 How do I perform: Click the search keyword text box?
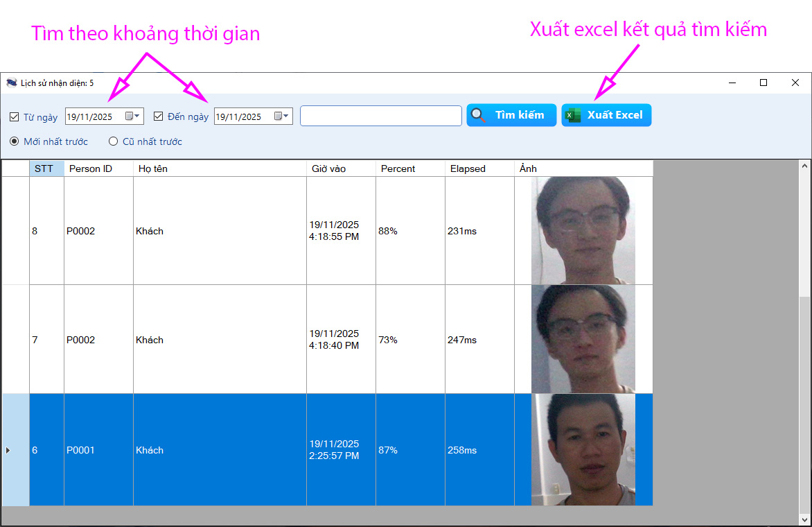click(380, 116)
